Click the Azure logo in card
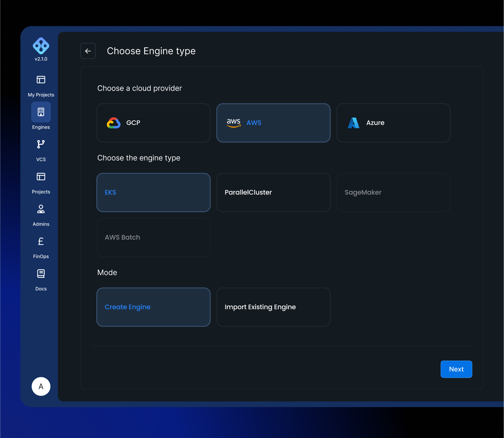Viewport: 504px width, 438px height. (353, 123)
